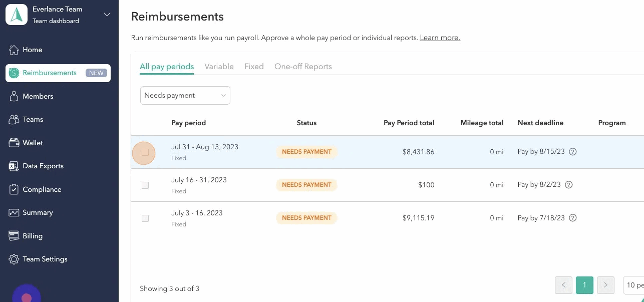644x302 pixels.
Task: Open Team Settings gear icon
Action: [14, 259]
